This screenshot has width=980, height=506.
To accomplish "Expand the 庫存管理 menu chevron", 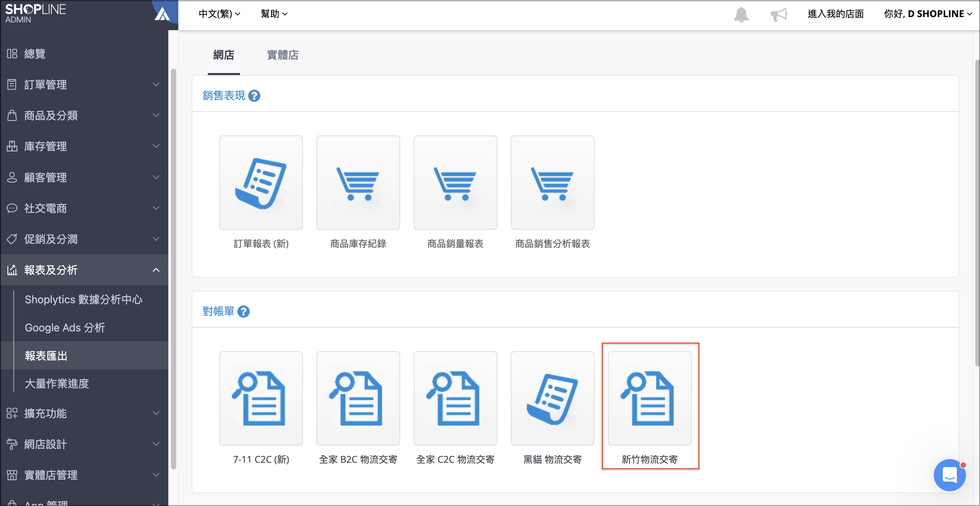I will 156,146.
